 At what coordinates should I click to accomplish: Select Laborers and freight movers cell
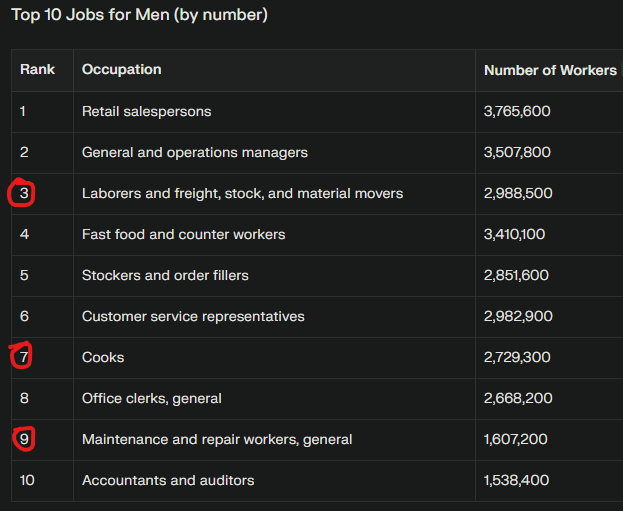click(x=242, y=194)
